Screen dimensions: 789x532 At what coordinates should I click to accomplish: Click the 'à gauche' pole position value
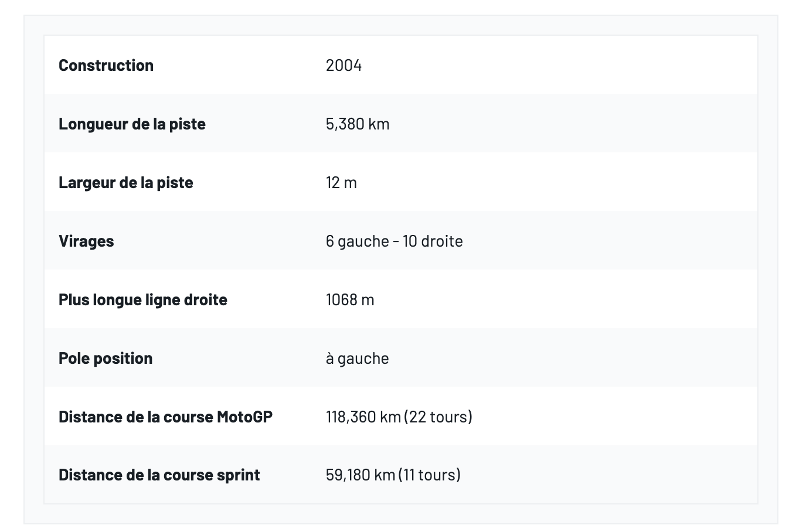[x=357, y=358]
